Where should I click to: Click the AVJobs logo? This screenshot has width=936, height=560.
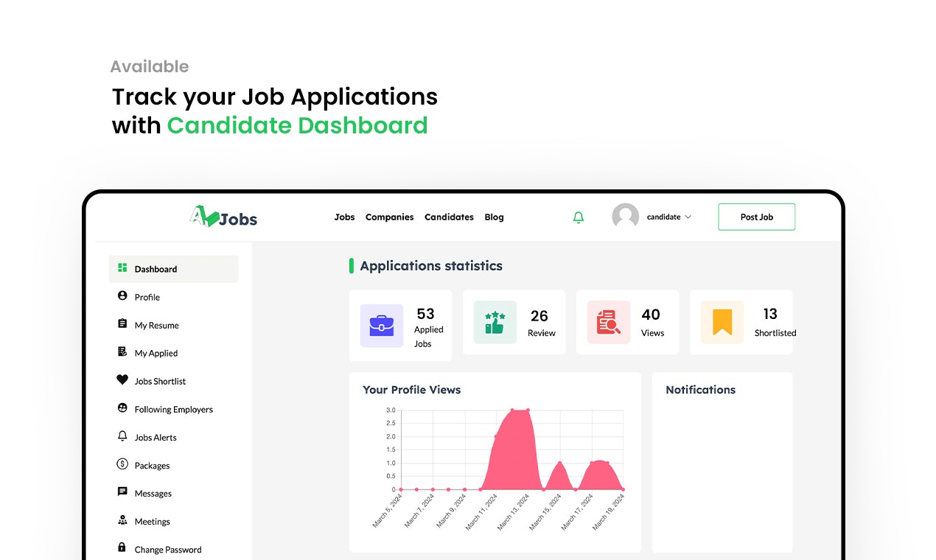[x=223, y=217]
